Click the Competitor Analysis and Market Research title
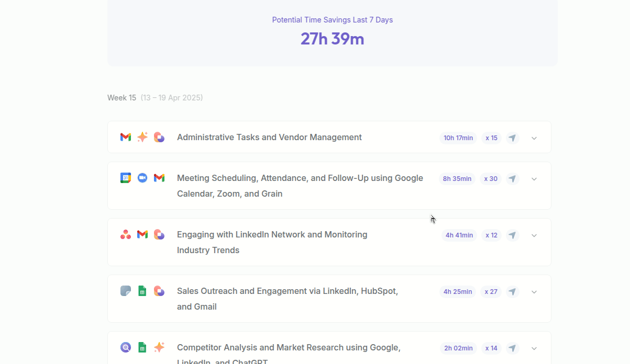630x364 pixels. tap(289, 354)
